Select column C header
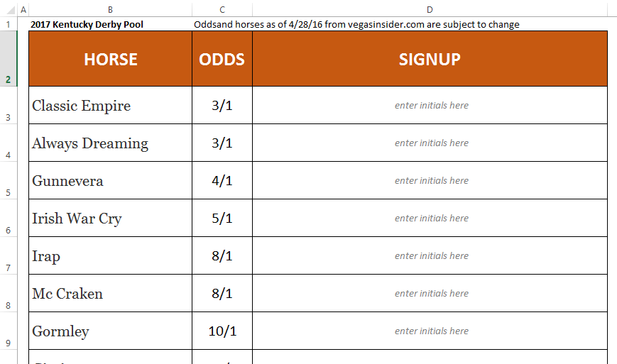Screen dimensions: 617x364 (222, 9)
